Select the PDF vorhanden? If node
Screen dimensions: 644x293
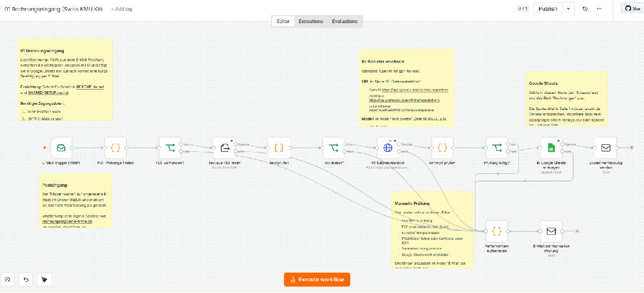coord(170,147)
